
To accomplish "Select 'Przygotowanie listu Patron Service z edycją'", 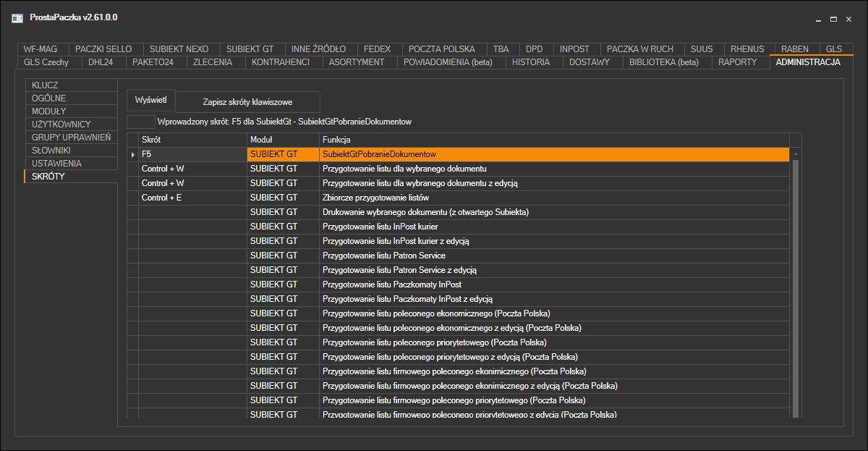I will tap(554, 270).
